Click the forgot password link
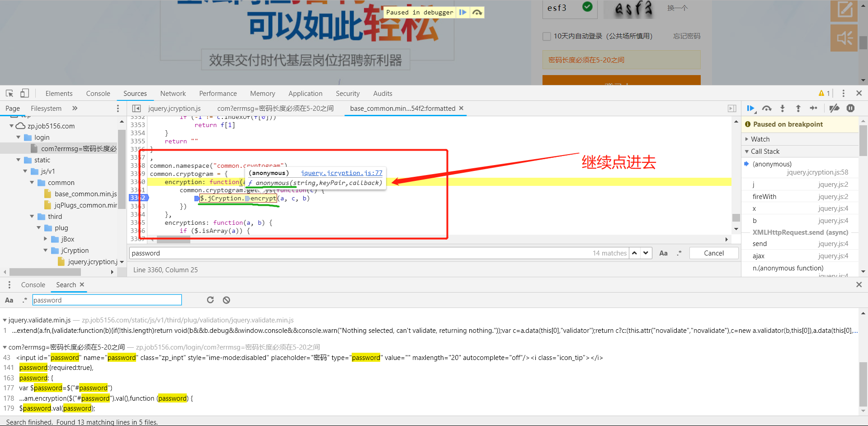This screenshot has width=868, height=426. coord(686,36)
